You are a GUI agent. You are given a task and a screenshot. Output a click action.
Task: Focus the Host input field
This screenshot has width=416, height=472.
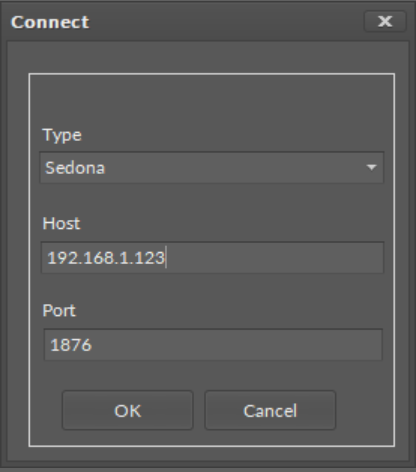pos(213,258)
